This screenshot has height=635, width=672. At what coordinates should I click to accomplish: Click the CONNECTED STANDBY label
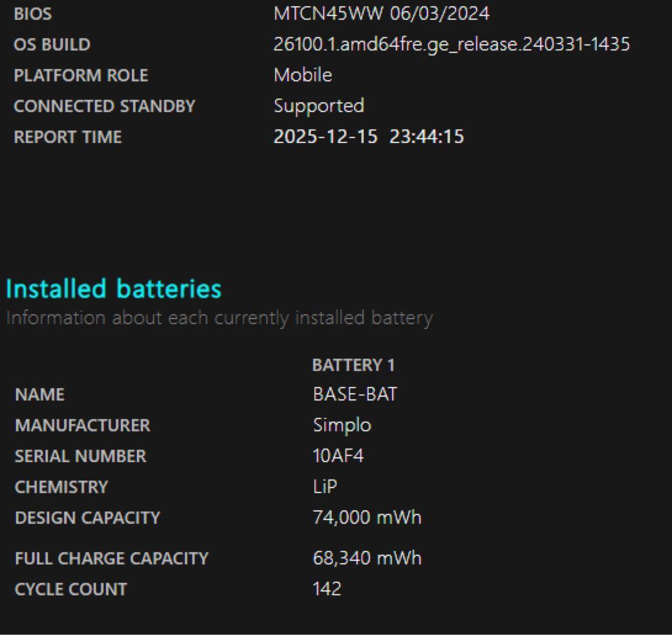click(x=104, y=106)
